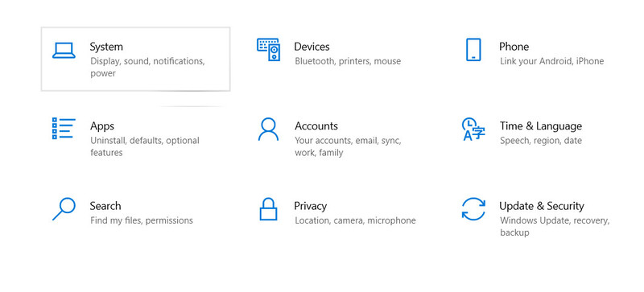Open the Apps settings heading
Image resolution: width=644 pixels, height=292 pixels.
(x=102, y=126)
